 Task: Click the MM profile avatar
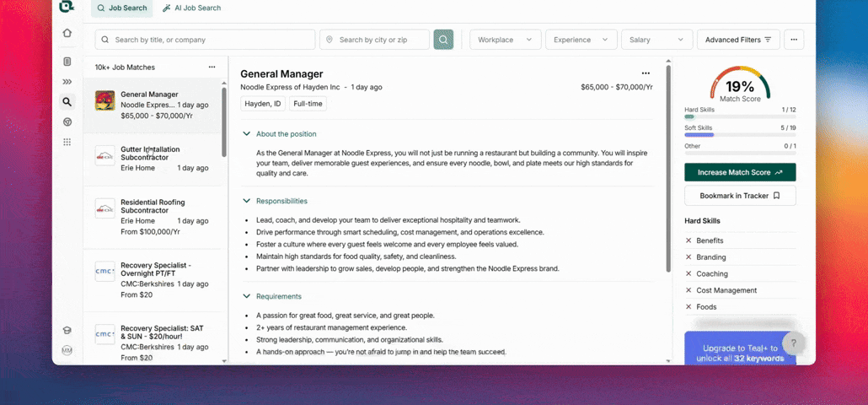point(67,350)
